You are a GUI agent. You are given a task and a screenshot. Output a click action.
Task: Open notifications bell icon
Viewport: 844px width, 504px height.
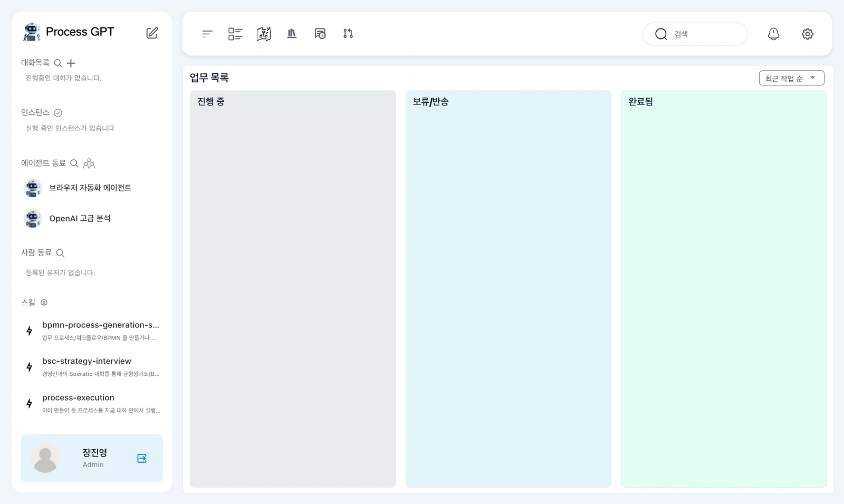tap(773, 34)
